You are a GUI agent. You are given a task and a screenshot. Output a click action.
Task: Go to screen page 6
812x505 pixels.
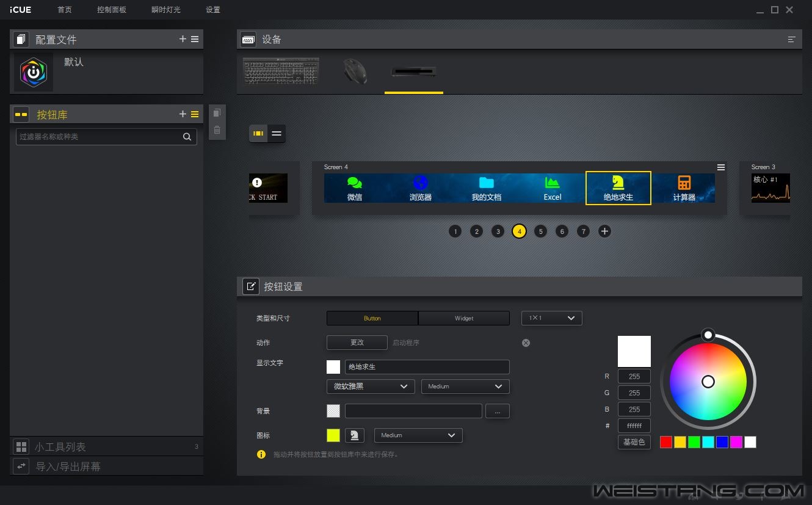[x=562, y=231]
